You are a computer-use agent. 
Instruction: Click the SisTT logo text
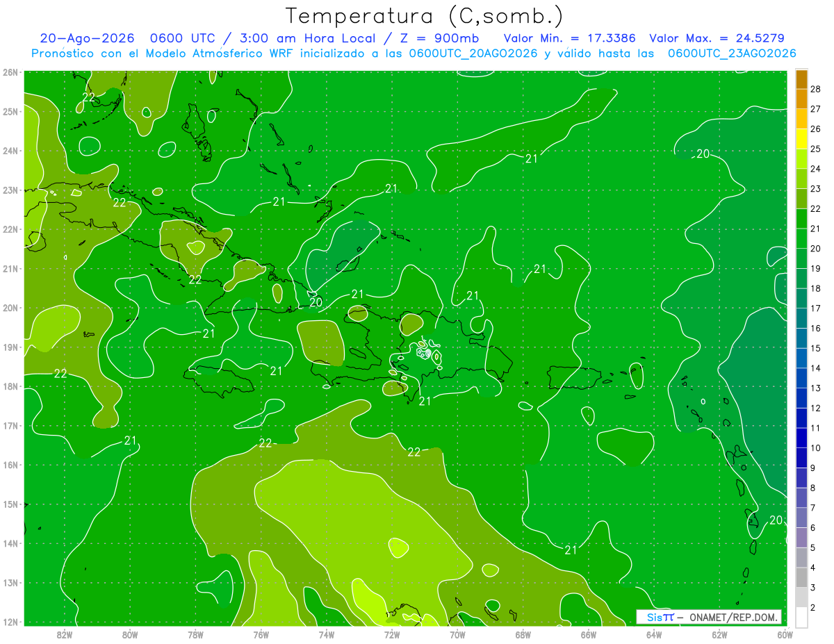[x=660, y=617]
